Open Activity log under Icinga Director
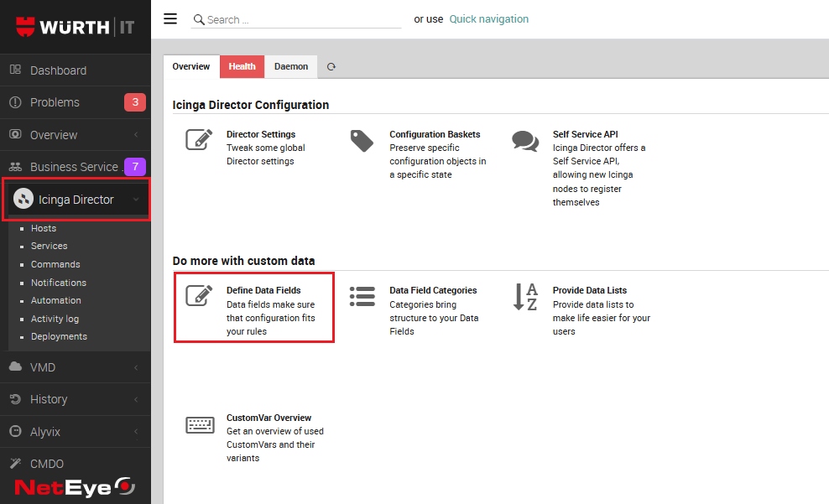The width and height of the screenshot is (829, 504). coord(55,319)
